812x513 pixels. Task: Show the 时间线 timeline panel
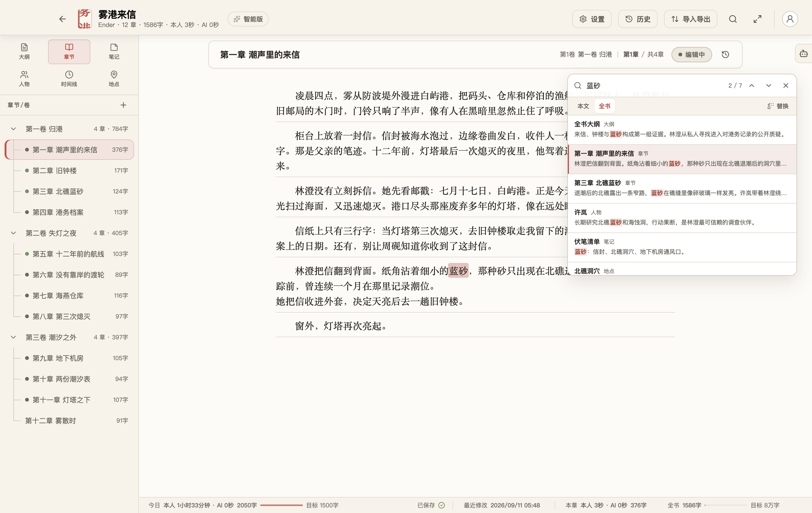tap(69, 79)
